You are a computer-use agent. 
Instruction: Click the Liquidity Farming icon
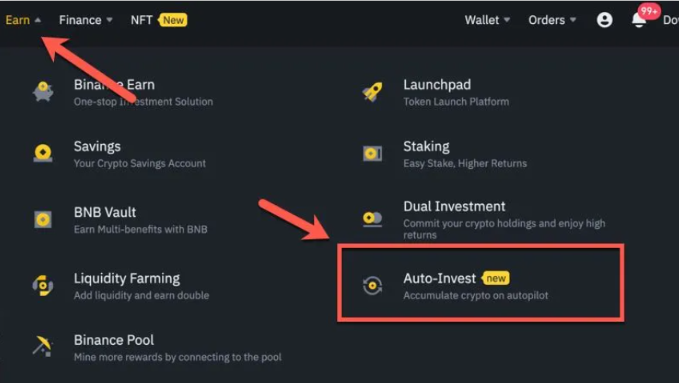tap(43, 286)
